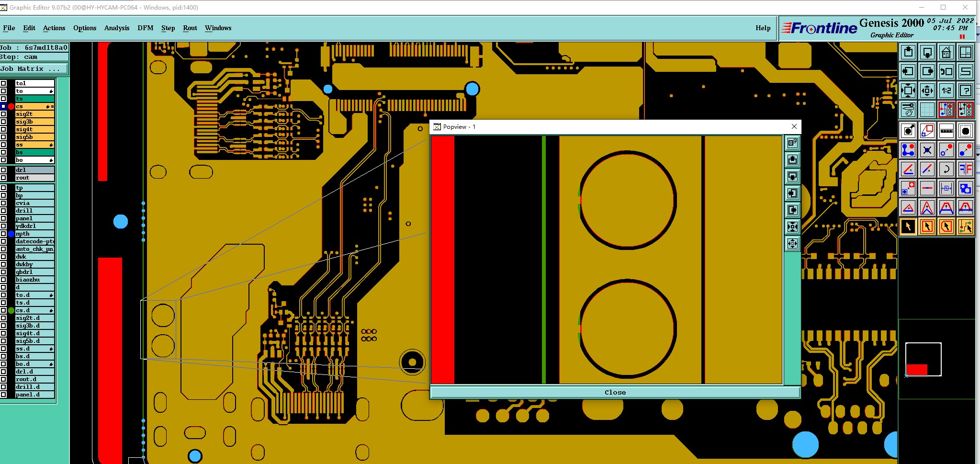Select layer sig4t in layer list
Image resolution: width=980 pixels, height=464 pixels.
coord(34,129)
